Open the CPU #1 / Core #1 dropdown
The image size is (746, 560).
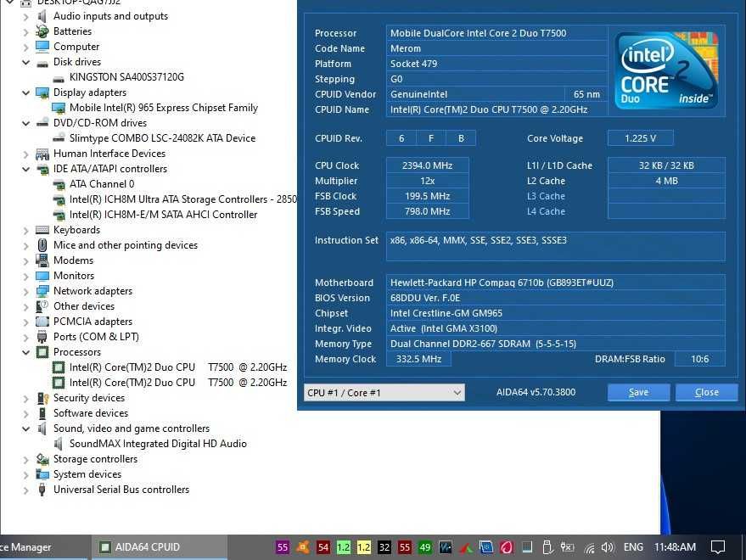384,393
